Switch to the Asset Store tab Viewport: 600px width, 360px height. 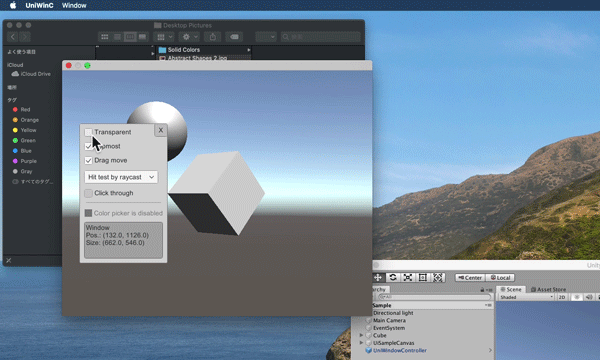point(548,290)
